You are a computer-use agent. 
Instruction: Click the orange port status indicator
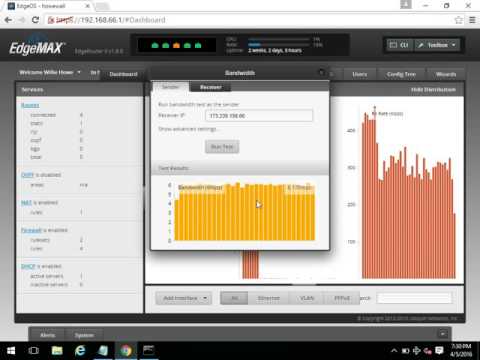176,45
